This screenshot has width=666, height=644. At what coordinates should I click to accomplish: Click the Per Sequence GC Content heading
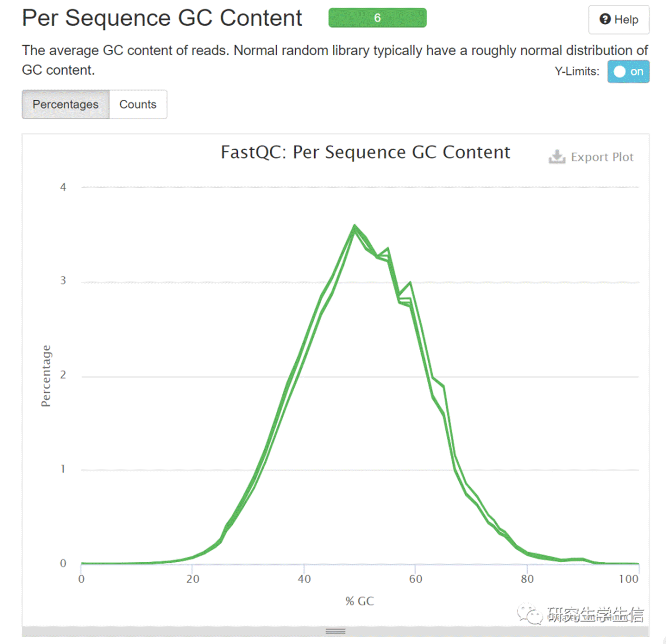tap(162, 18)
